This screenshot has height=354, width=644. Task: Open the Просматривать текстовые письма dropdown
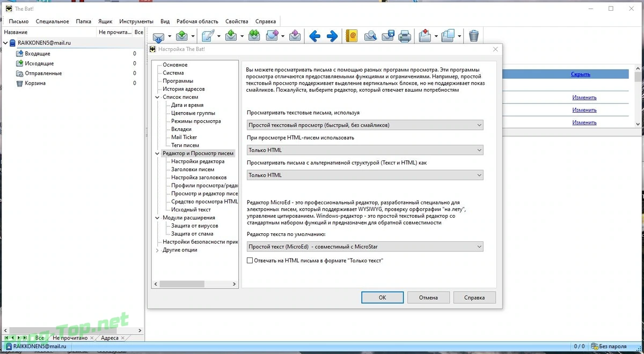tap(365, 125)
